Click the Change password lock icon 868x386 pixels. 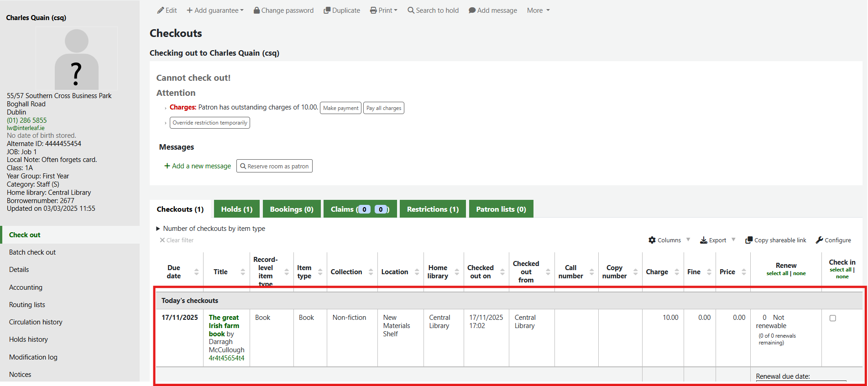[x=257, y=10]
